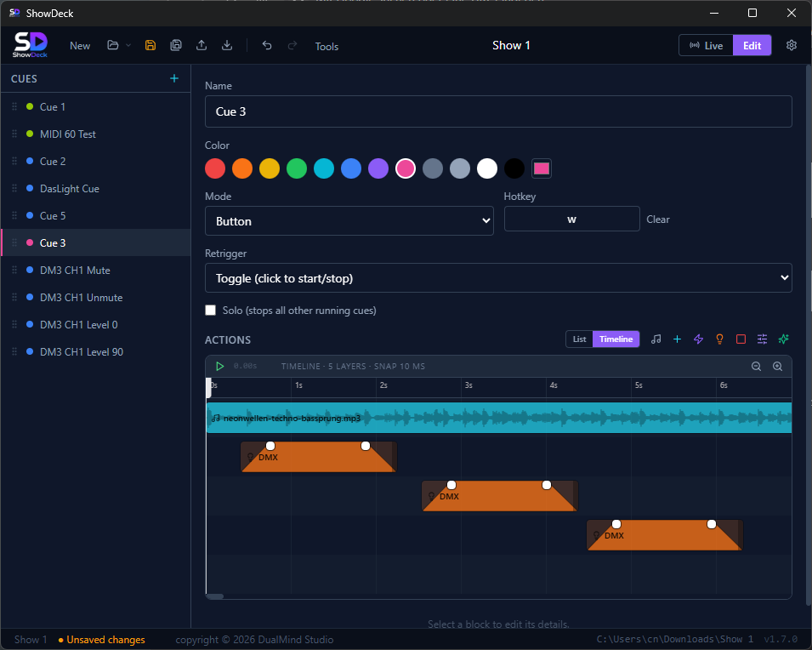Click the drag handle beside DasLight Cue
Viewport: 812px width, 650px height.
pos(14,188)
